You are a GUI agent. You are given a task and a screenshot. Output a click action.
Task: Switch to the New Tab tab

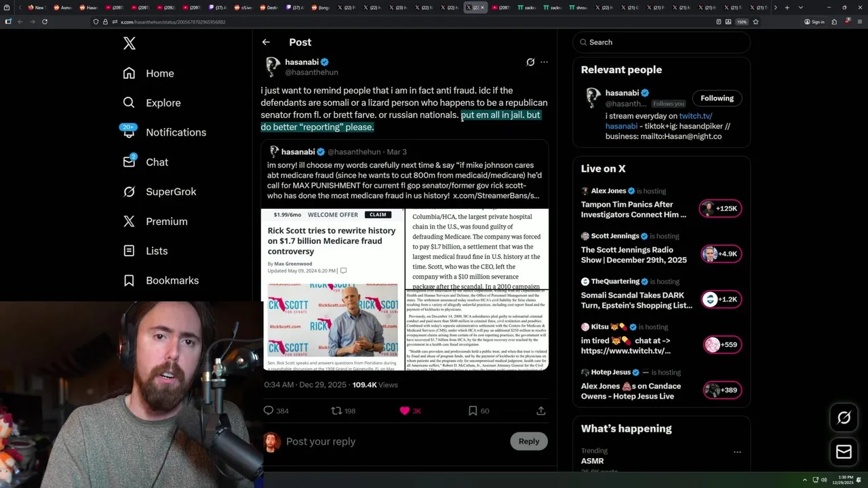37,7
